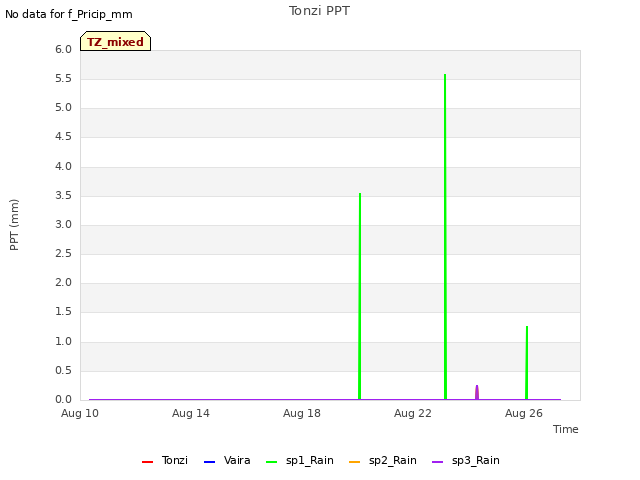Click the Aug 18 x-axis label

(302, 413)
